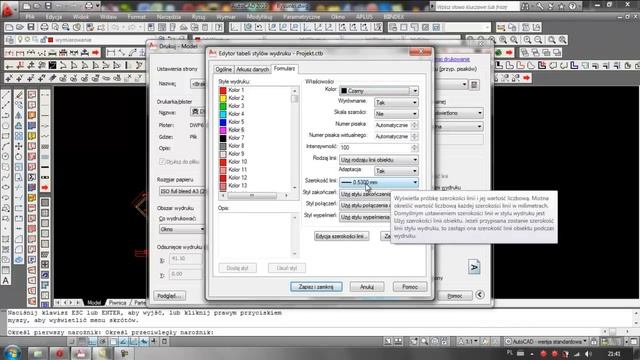The width and height of the screenshot is (640, 360).
Task: Click the Plot printer icon in standard toolbar
Action: [44, 27]
